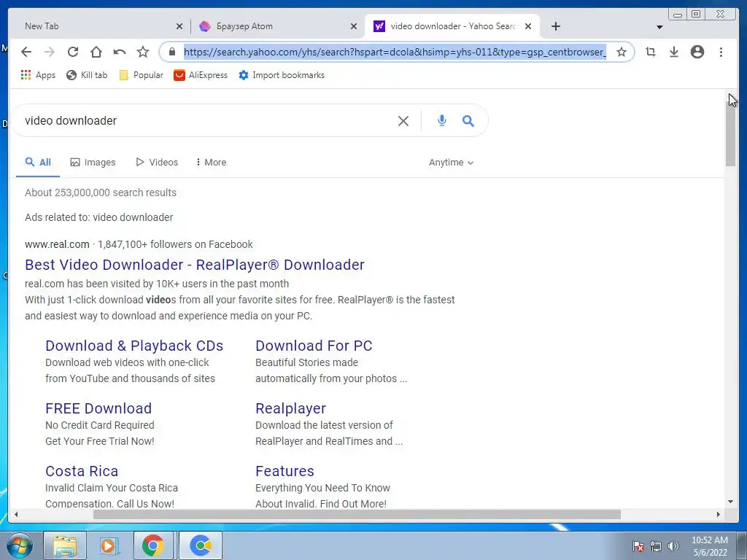The image size is (747, 560).
Task: Click the forward navigation arrow
Action: (50, 52)
